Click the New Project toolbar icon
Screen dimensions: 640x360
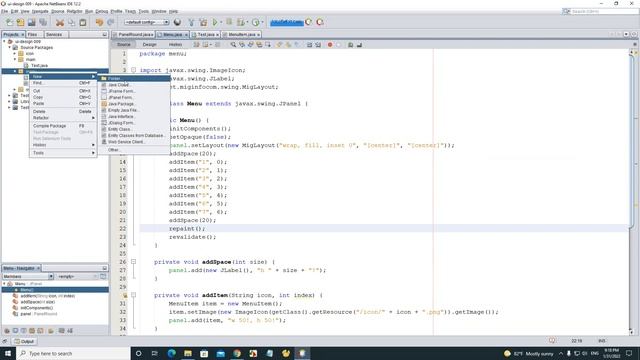[20, 22]
